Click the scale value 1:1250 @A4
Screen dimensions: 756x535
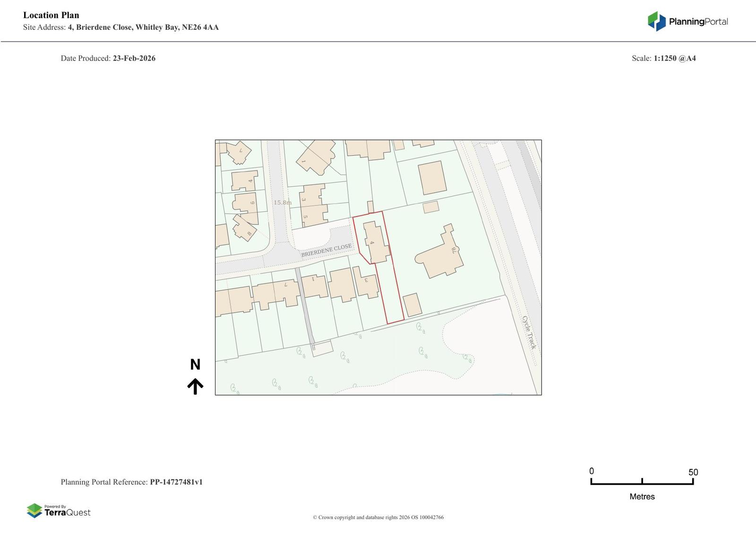coord(674,59)
